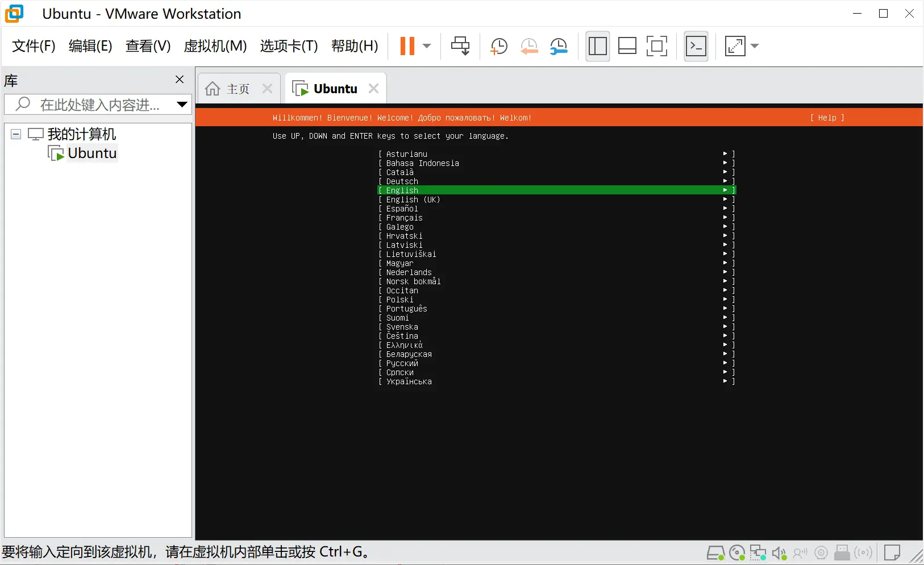Choose Português from the language list
The width and height of the screenshot is (924, 565).
click(557, 309)
